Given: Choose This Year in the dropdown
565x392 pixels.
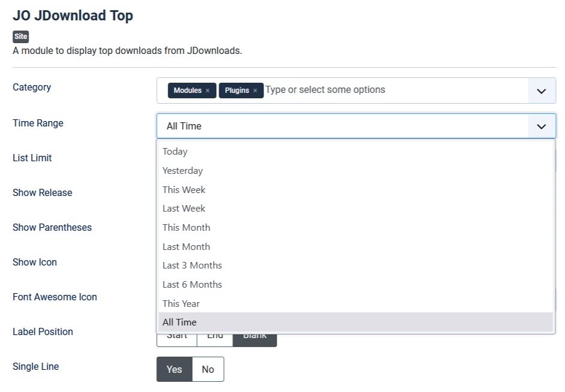Looking at the screenshot, I should [181, 303].
